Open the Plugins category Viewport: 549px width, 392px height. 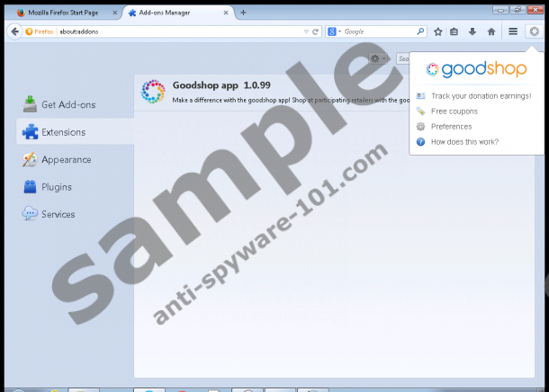tap(57, 187)
